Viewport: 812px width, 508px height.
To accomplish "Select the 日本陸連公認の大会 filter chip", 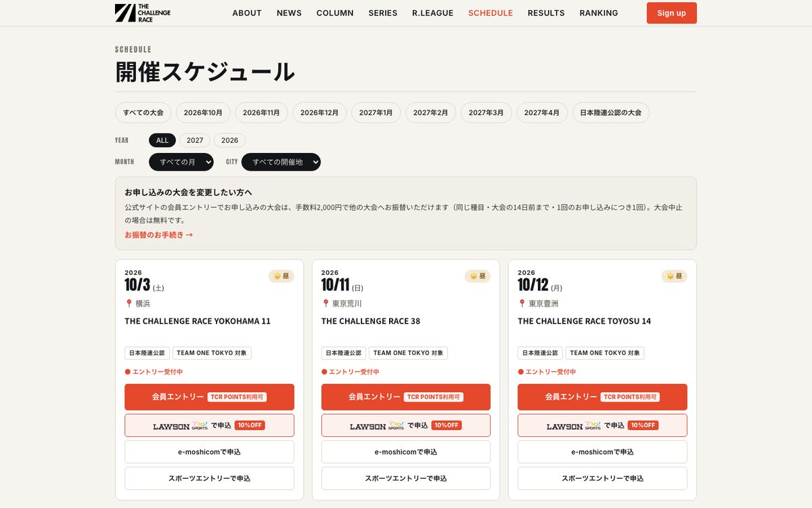I will tap(611, 112).
